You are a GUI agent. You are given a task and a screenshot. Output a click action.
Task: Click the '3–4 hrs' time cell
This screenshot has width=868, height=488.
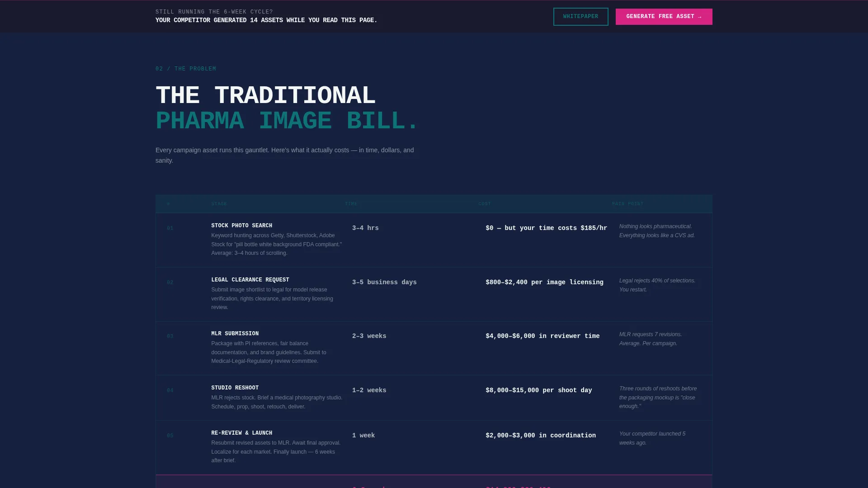(x=365, y=228)
